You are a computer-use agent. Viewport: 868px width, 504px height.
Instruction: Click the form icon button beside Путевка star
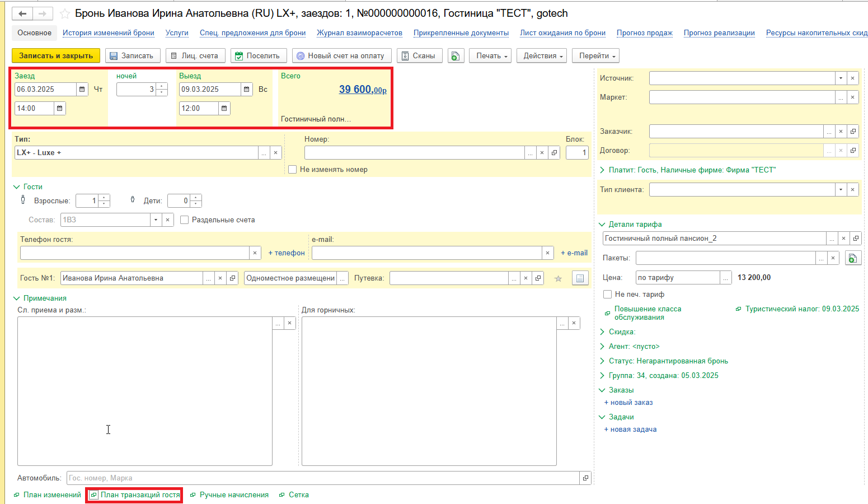tap(580, 278)
